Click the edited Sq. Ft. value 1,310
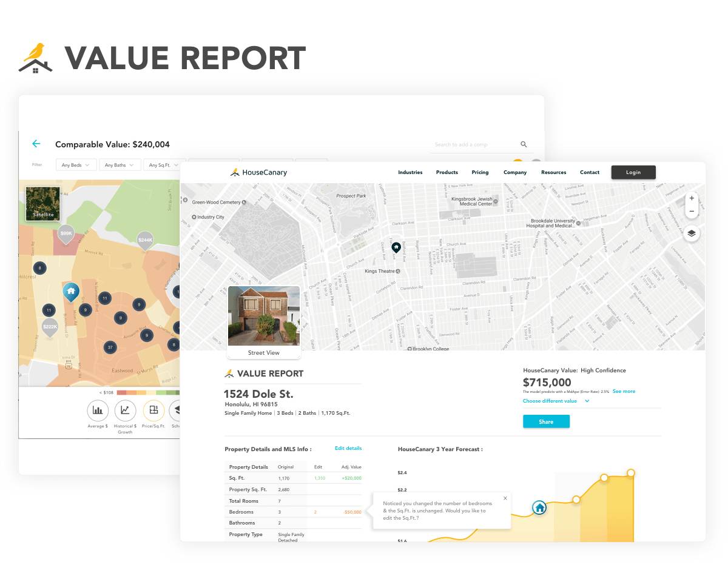The width and height of the screenshot is (728, 570). point(320,478)
